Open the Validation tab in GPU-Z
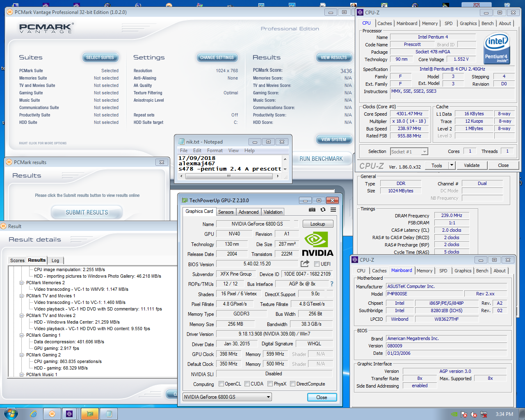The height and width of the screenshot is (420, 525). coord(273,212)
